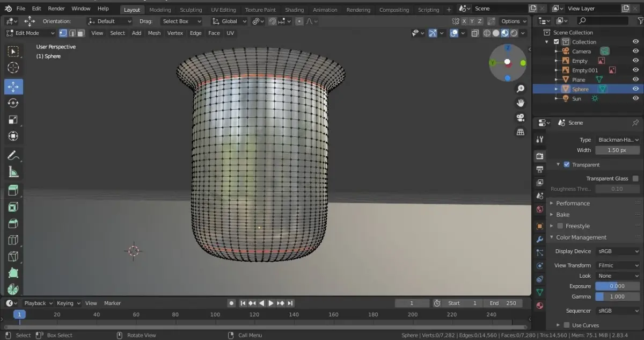
Task: Select the Knife tool
Action: pyautogui.click(x=13, y=257)
